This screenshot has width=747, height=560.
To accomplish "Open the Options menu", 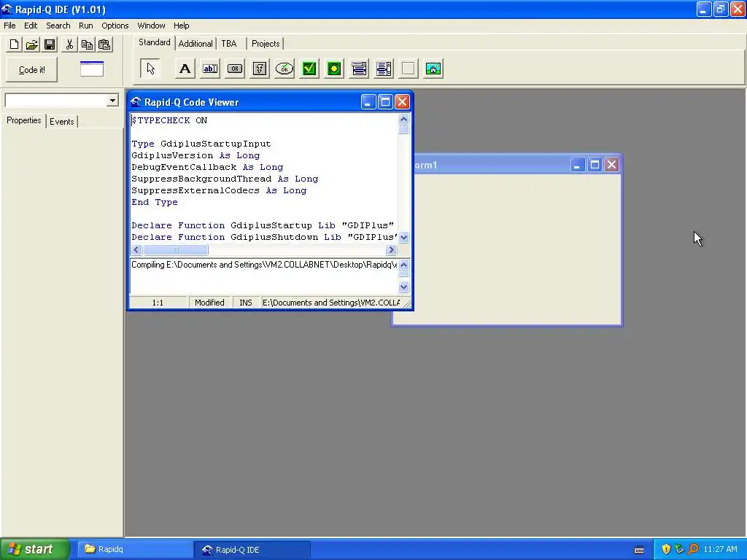I will tap(115, 26).
